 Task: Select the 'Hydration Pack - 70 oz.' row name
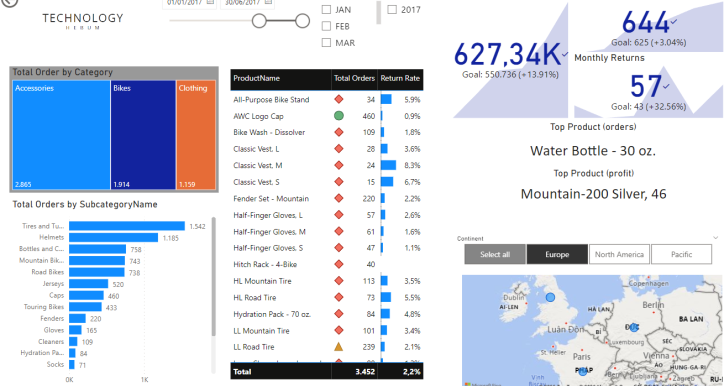point(272,314)
